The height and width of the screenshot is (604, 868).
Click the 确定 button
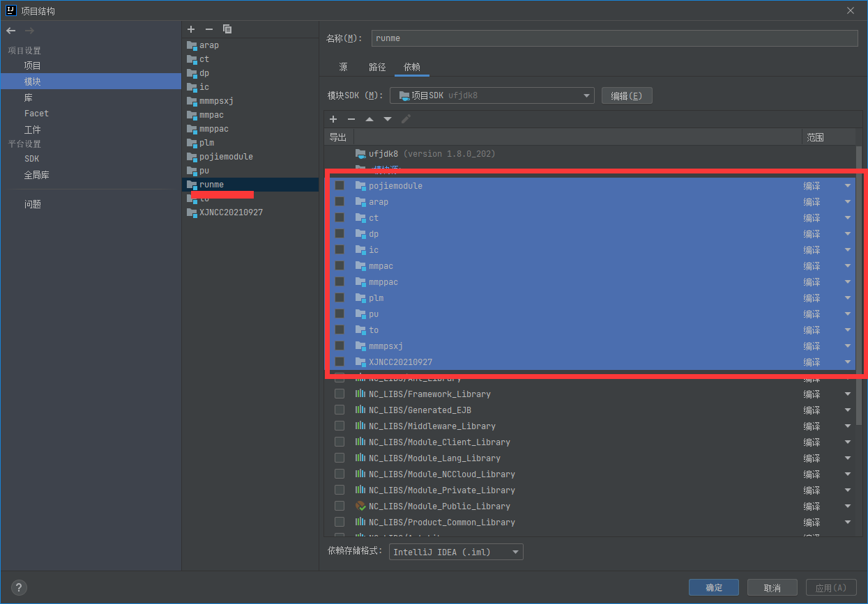coord(713,587)
